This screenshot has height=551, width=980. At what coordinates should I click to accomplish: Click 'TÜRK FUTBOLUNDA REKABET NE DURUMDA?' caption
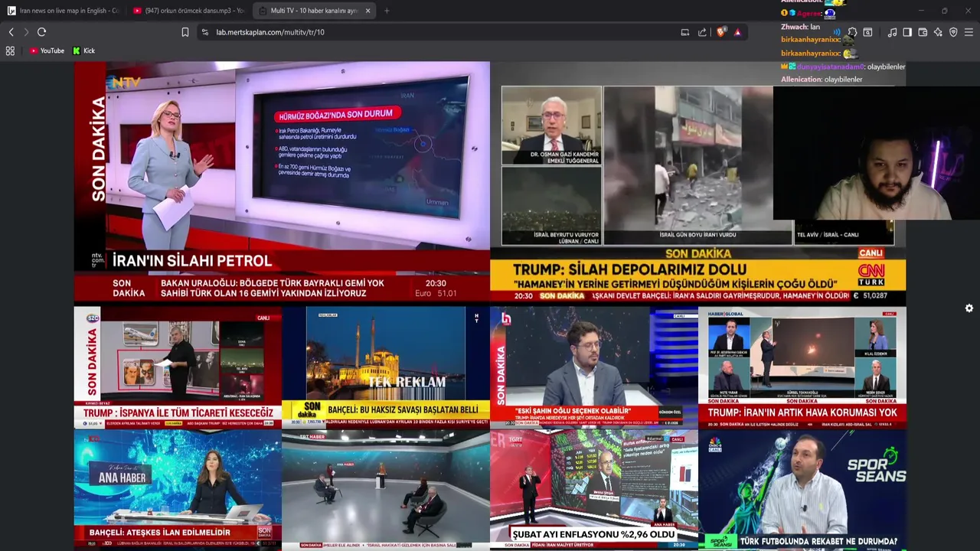point(818,541)
